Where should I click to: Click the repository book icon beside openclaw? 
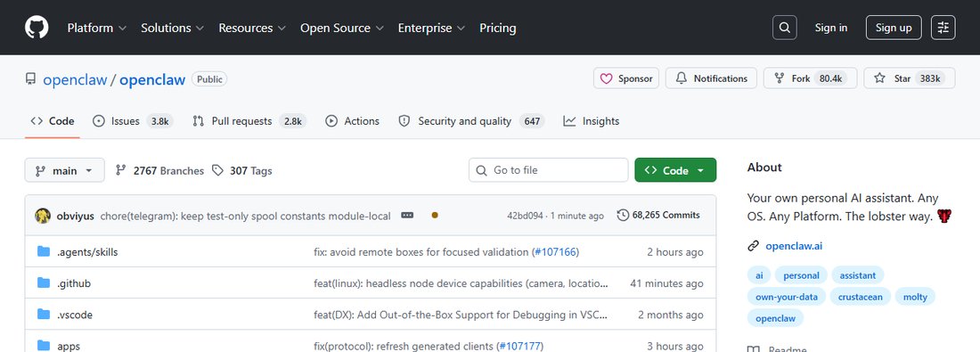[30, 78]
